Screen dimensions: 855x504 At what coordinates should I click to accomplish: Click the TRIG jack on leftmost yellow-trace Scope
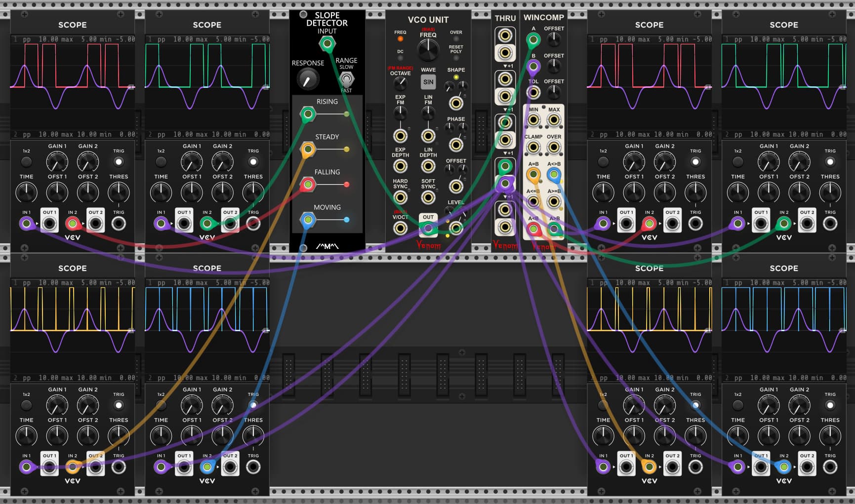[119, 467]
